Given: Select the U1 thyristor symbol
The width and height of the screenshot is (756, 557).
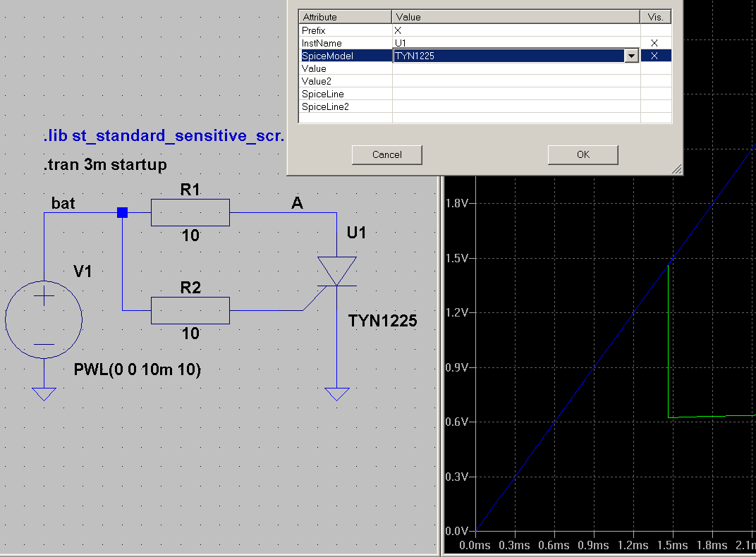Looking at the screenshot, I should [337, 271].
